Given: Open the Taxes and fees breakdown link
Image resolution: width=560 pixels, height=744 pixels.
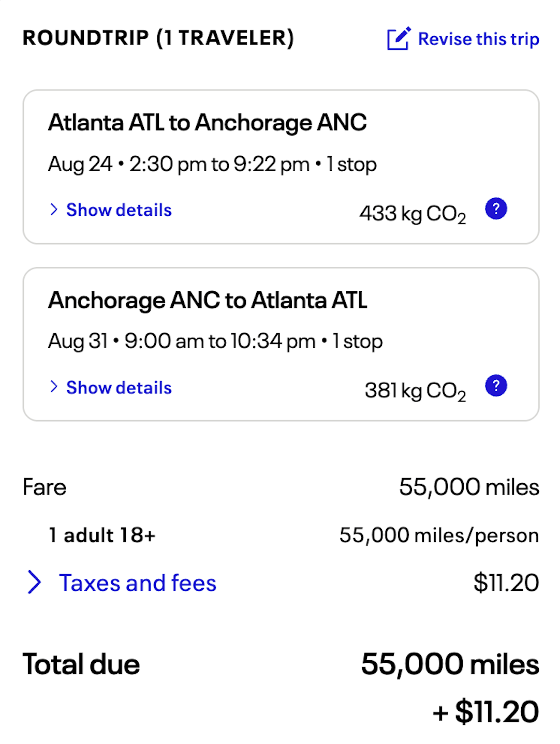Looking at the screenshot, I should 138,583.
